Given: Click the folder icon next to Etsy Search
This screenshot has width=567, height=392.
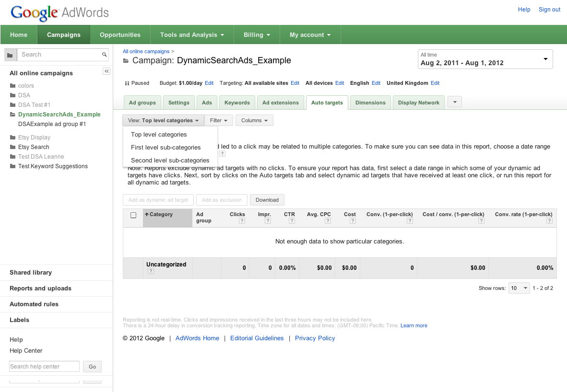Looking at the screenshot, I should 12,147.
